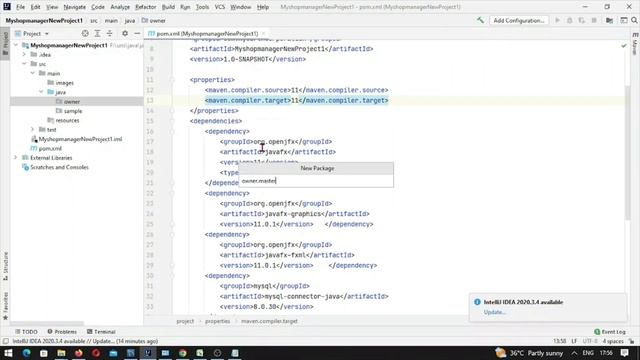Open the TODO tool window

click(x=26, y=332)
